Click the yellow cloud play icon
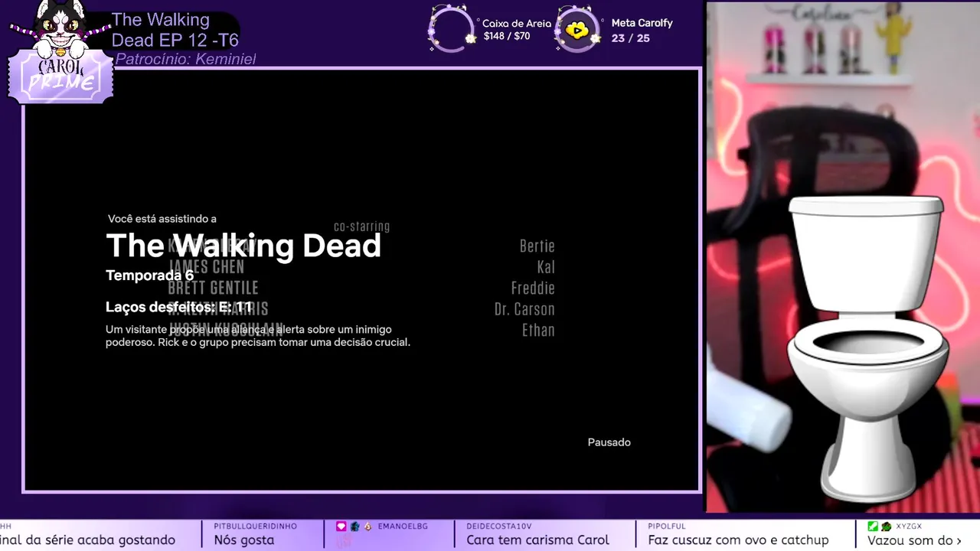Image resolution: width=980 pixels, height=551 pixels. tap(577, 31)
